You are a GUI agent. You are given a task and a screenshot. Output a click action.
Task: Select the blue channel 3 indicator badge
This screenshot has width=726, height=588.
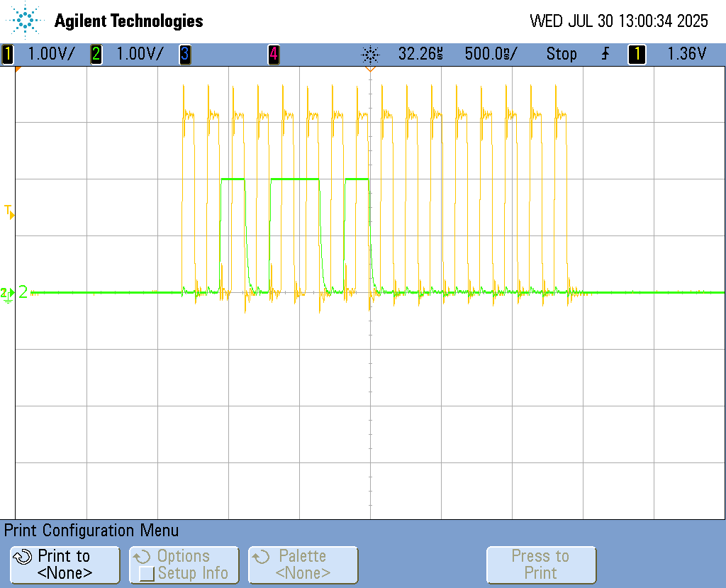[x=185, y=54]
